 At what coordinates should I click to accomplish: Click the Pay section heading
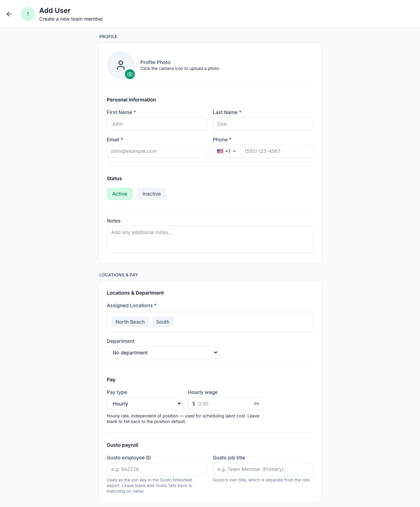coord(111,380)
